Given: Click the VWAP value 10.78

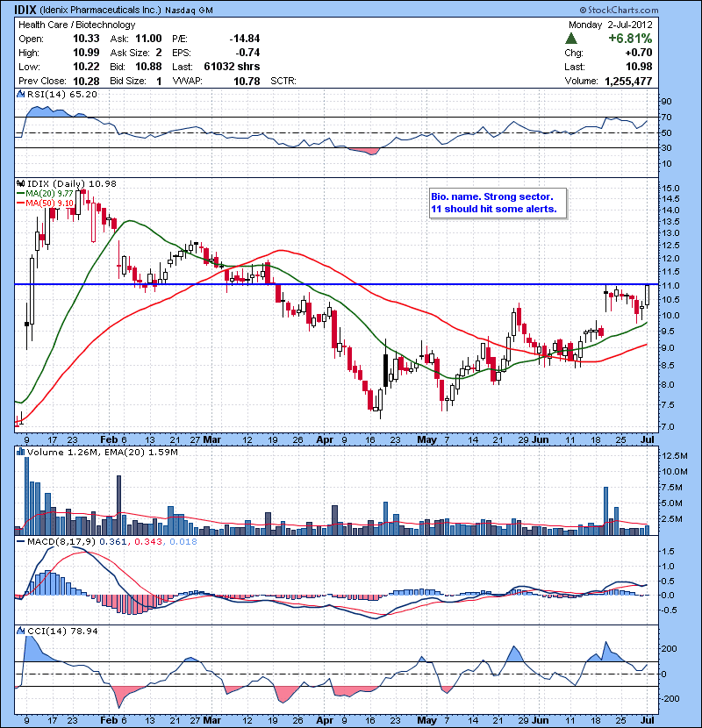Looking at the screenshot, I should point(247,81).
